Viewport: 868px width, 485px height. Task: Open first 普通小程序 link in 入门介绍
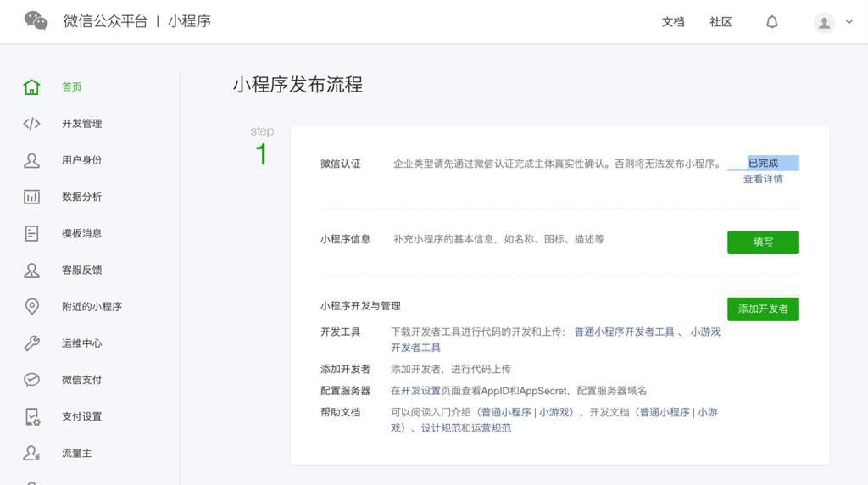(x=506, y=412)
